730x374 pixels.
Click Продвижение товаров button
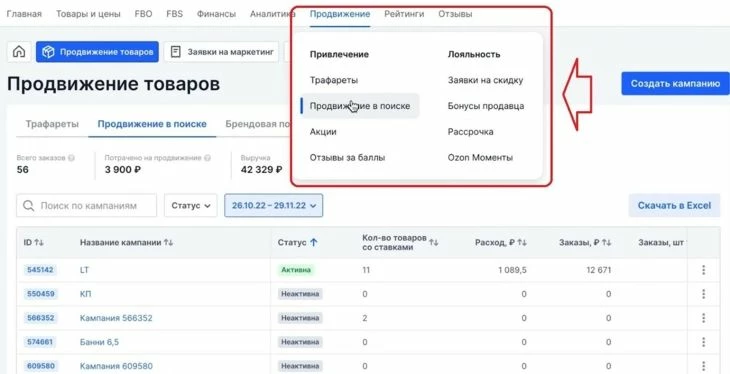pos(97,52)
